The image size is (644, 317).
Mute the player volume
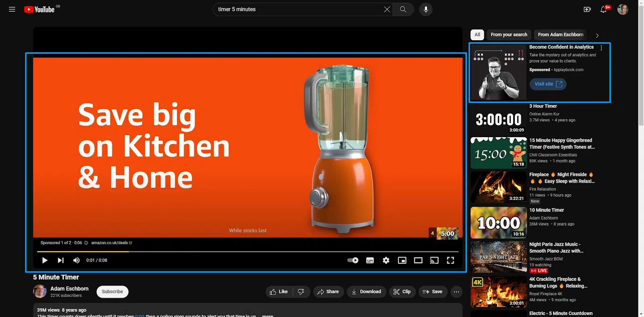pos(76,260)
